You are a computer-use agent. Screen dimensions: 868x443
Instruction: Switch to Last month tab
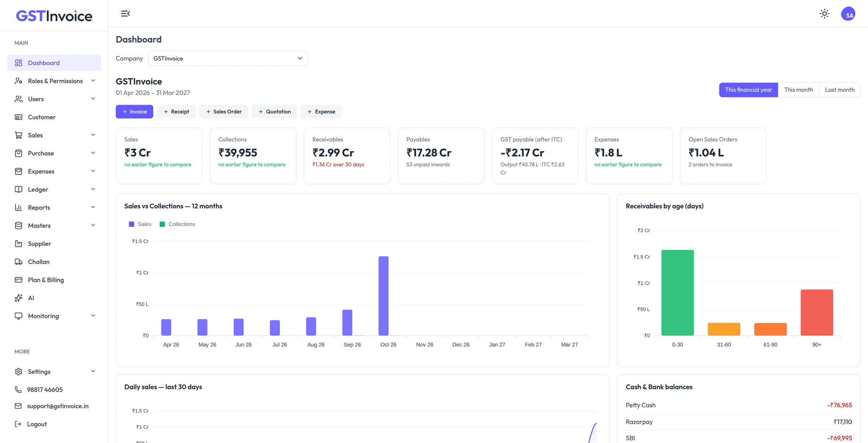click(x=839, y=90)
